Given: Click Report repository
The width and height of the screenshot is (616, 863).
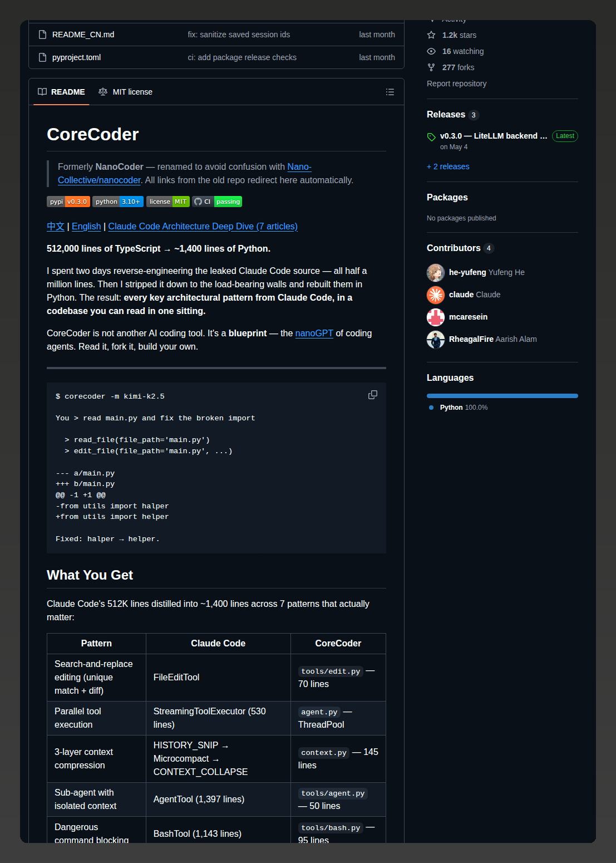Looking at the screenshot, I should click(456, 84).
